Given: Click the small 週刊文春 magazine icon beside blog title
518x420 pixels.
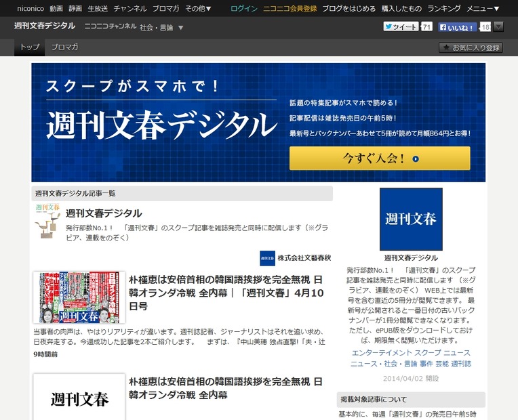Looking at the screenshot, I should 47,221.
